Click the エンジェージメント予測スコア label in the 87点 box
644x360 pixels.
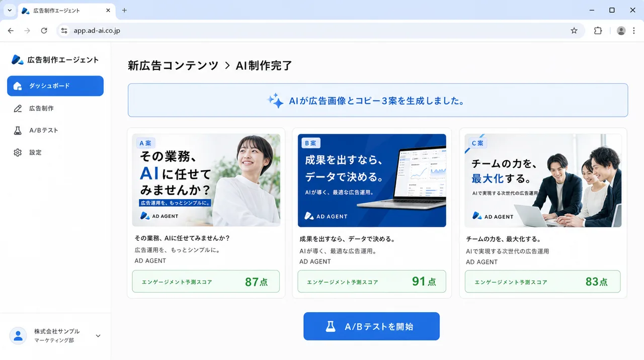(x=177, y=282)
